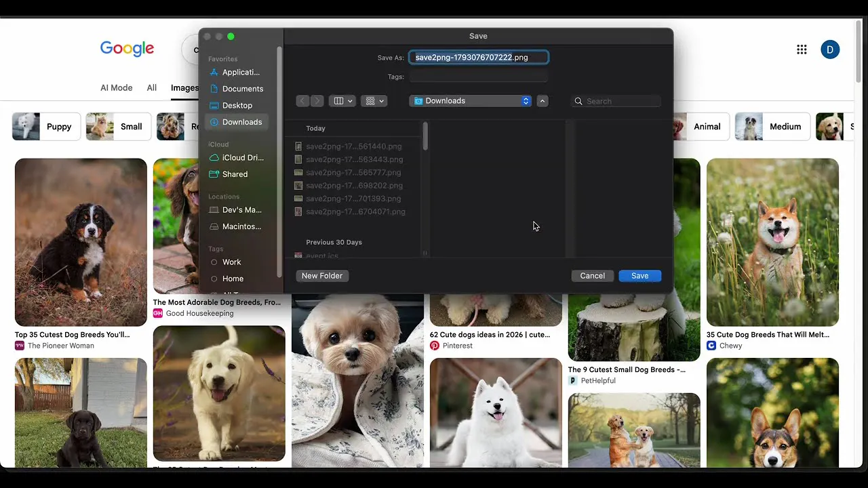Open the Top 35 Cutest Dog Breeds image
The height and width of the screenshot is (488, 868).
[x=81, y=242]
